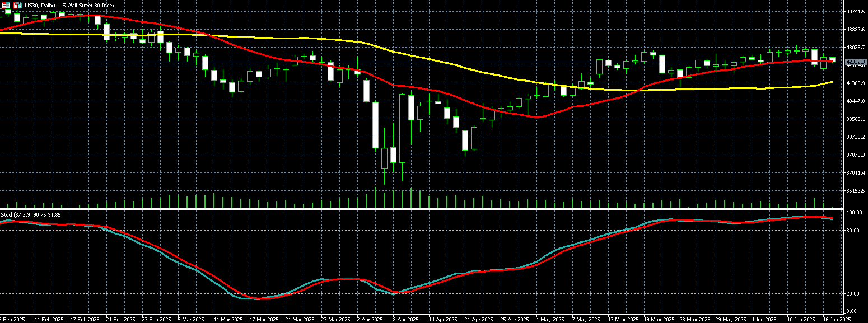Click the 40447.0 price scale value
Image resolution: width=868 pixels, height=323 pixels.
coord(857,101)
